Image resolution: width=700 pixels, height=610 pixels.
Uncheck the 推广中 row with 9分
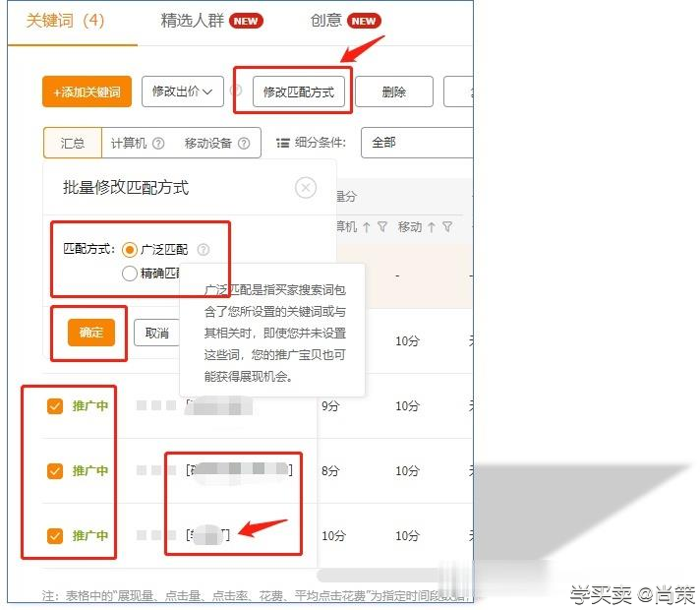(x=55, y=406)
